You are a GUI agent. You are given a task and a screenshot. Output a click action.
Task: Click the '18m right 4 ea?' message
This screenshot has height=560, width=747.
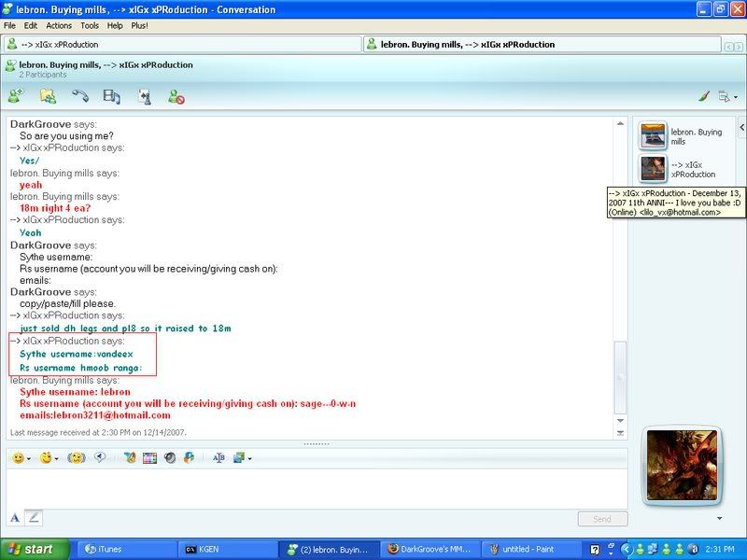click(55, 208)
